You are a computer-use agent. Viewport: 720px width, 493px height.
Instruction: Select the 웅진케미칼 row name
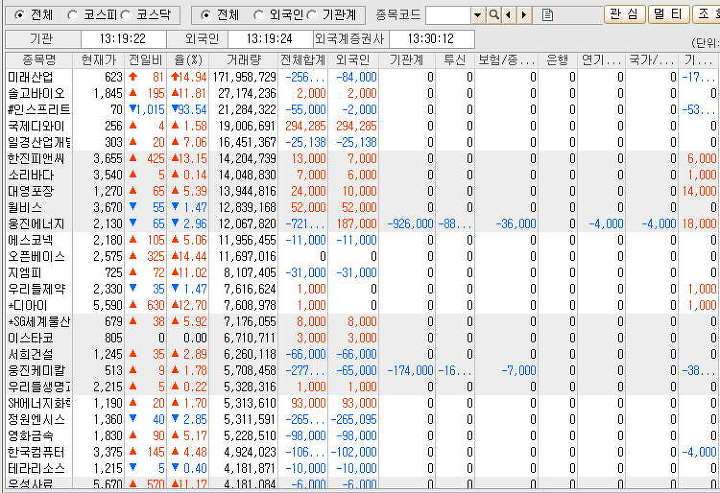pos(36,370)
